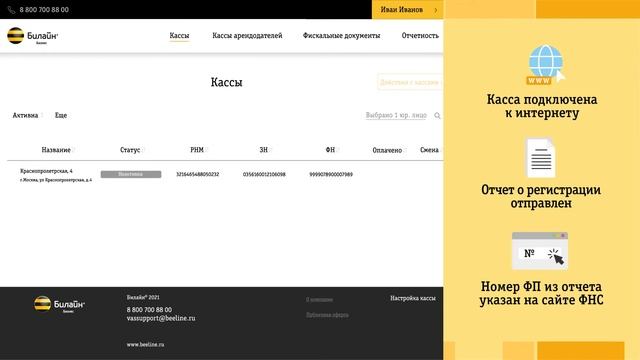Open the Настройка кассы footer link
This screenshot has height=360, width=640.
click(x=413, y=298)
